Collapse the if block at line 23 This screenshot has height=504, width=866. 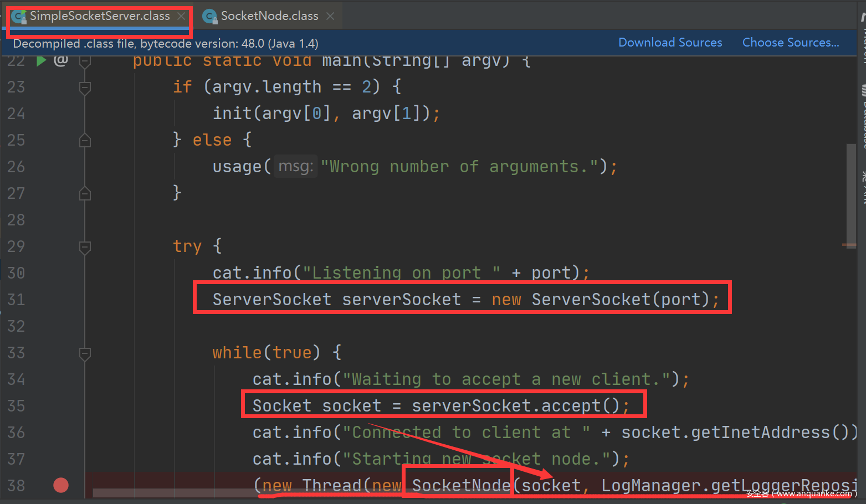[85, 88]
